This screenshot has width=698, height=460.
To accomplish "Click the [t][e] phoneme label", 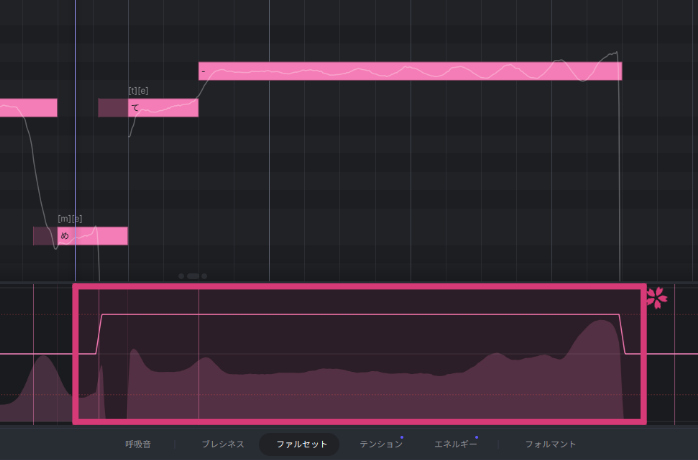I will click(138, 91).
